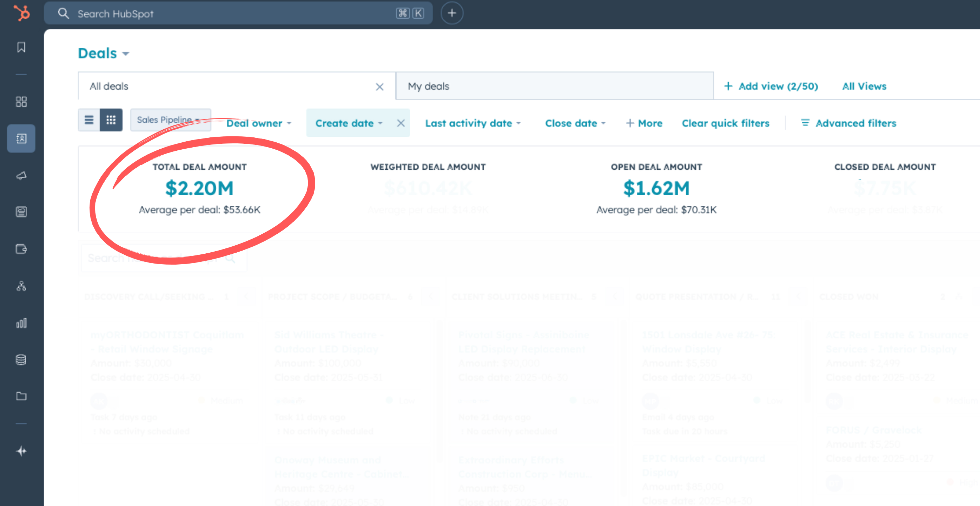Click the Search HubSpot field
This screenshot has height=506, width=980.
click(x=228, y=14)
